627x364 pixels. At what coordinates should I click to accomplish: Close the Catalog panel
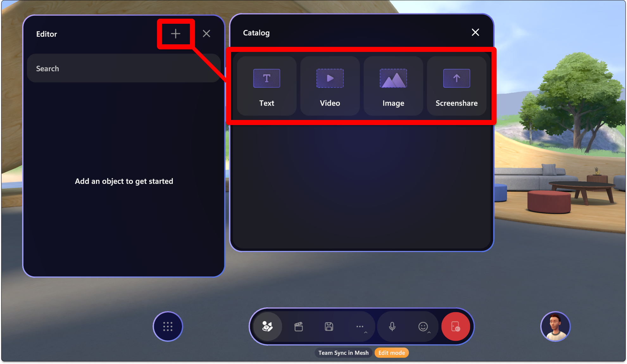pos(475,33)
